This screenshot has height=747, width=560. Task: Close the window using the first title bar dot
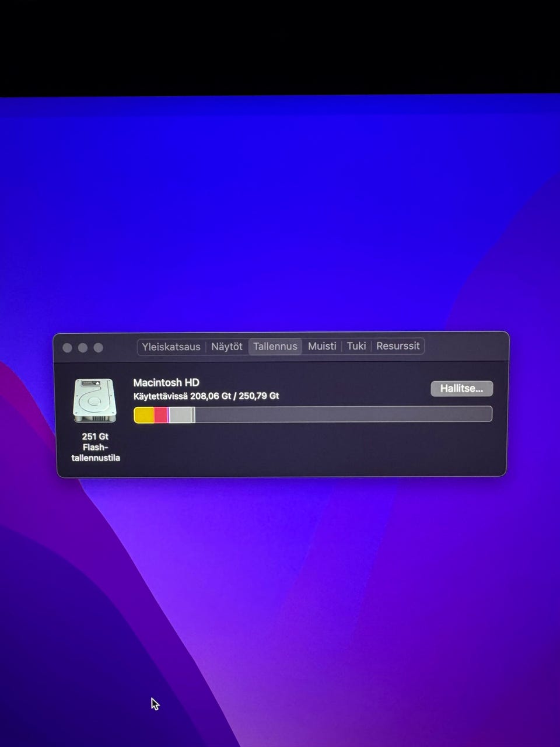pyautogui.click(x=67, y=348)
